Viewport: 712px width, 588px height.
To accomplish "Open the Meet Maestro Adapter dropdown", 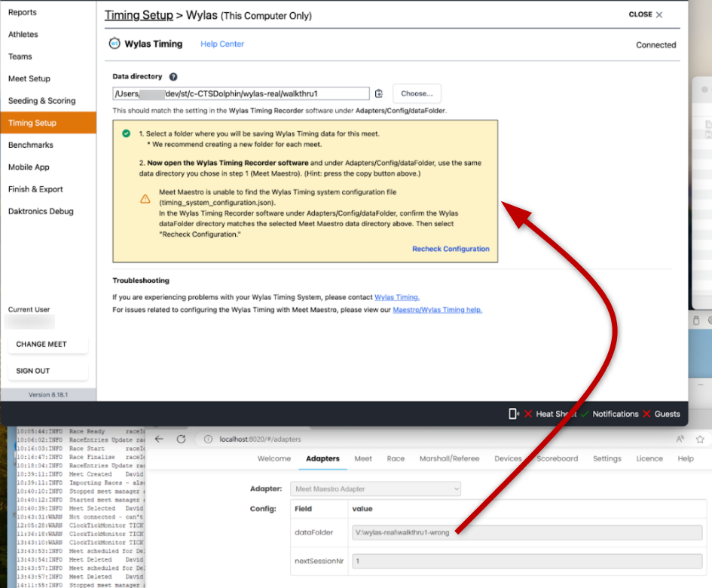I will [375, 489].
